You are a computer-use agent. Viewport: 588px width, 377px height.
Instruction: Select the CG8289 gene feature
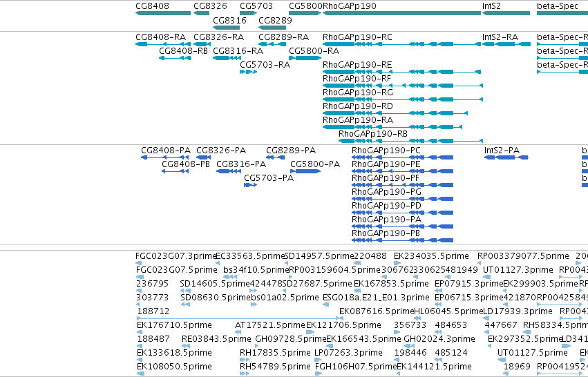pyautogui.click(x=272, y=28)
